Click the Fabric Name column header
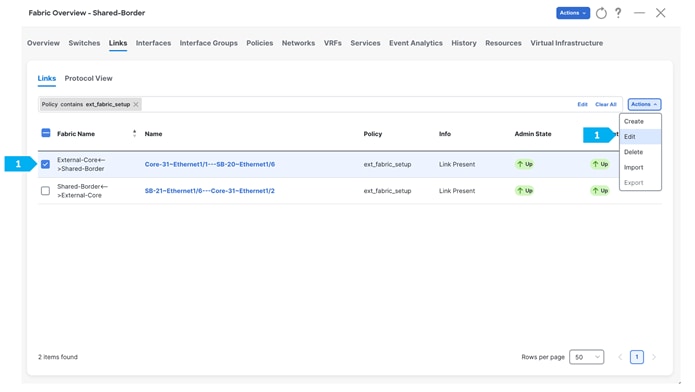 76,133
